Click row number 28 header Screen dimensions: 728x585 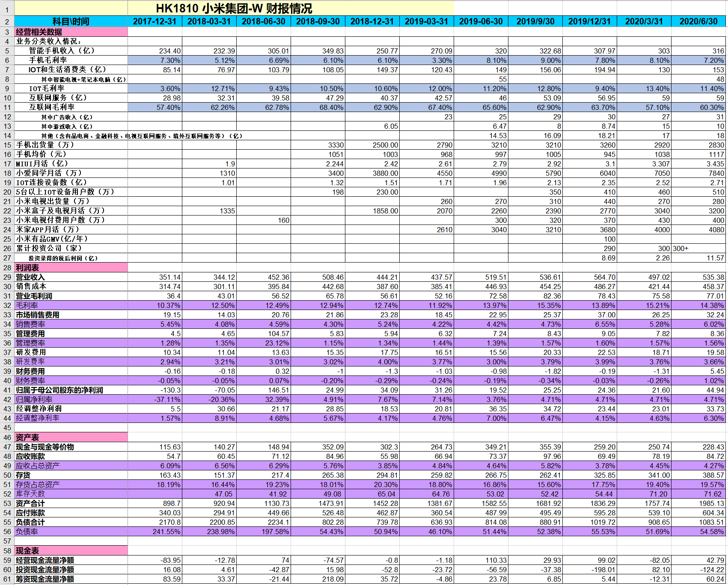tap(7, 268)
